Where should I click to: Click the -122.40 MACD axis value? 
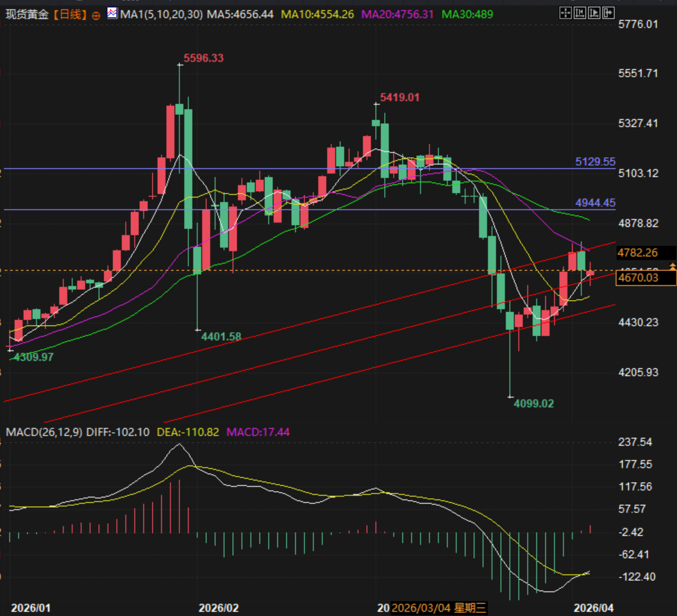point(637,577)
